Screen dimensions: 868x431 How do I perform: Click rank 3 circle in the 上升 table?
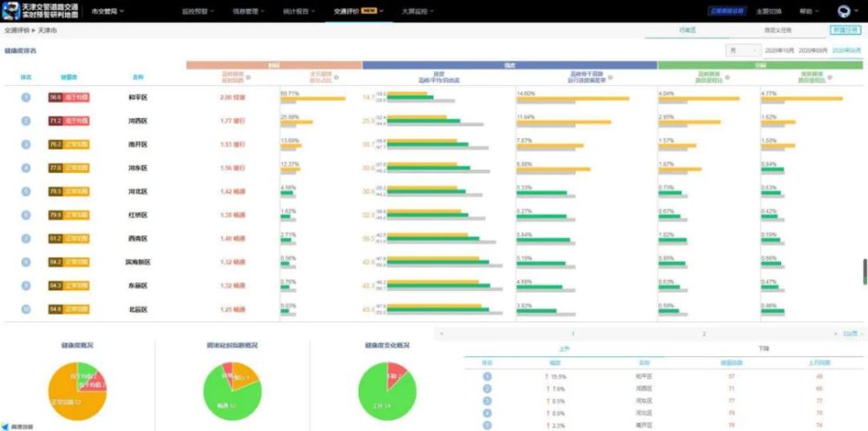pos(487,401)
